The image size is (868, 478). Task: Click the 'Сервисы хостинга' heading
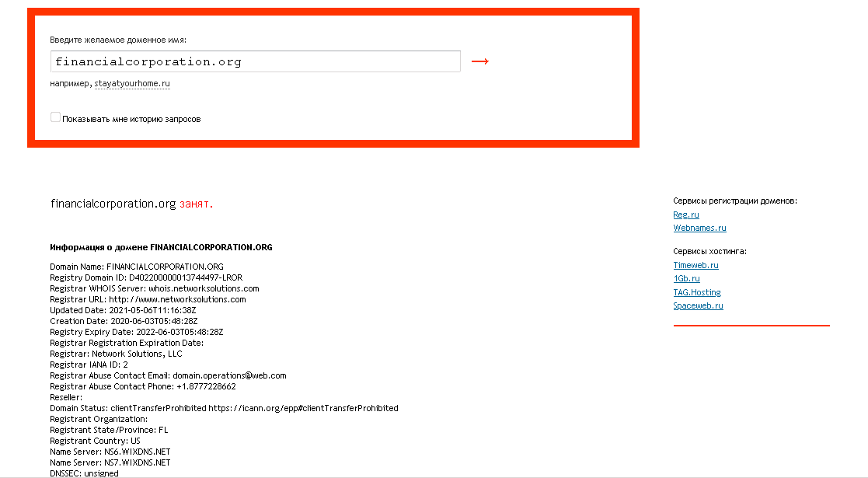709,251
